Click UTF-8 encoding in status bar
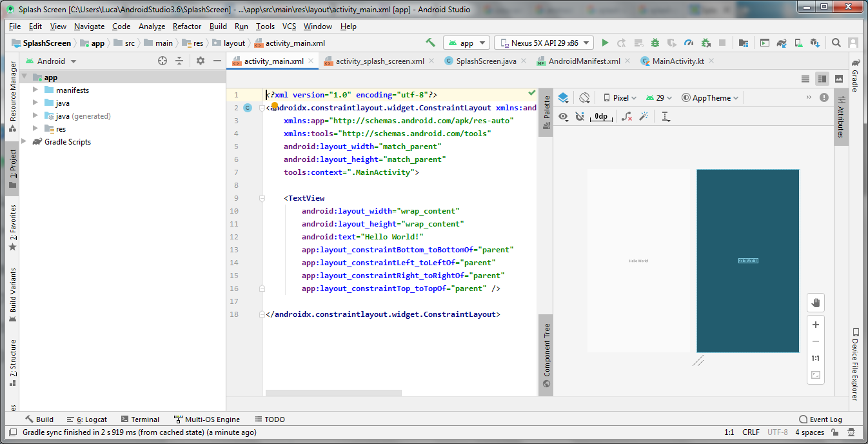Image resolution: width=868 pixels, height=444 pixels. (x=778, y=432)
